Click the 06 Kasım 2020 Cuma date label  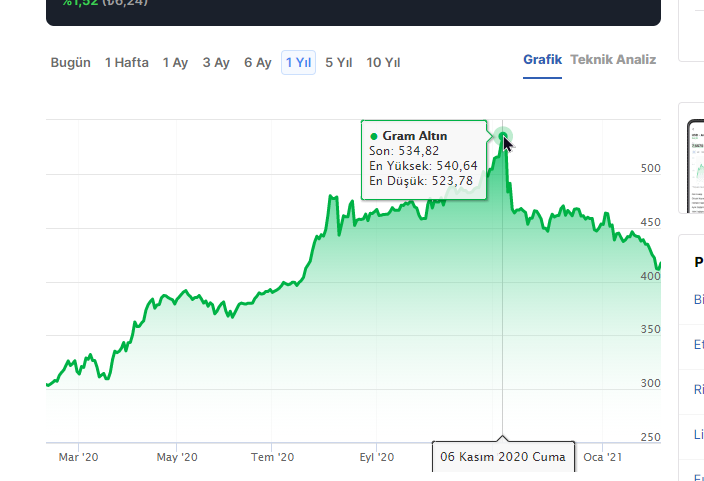tap(503, 457)
